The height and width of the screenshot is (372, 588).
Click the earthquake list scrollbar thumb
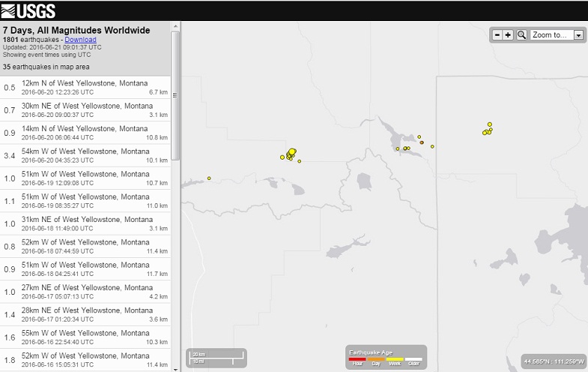pyautogui.click(x=175, y=94)
